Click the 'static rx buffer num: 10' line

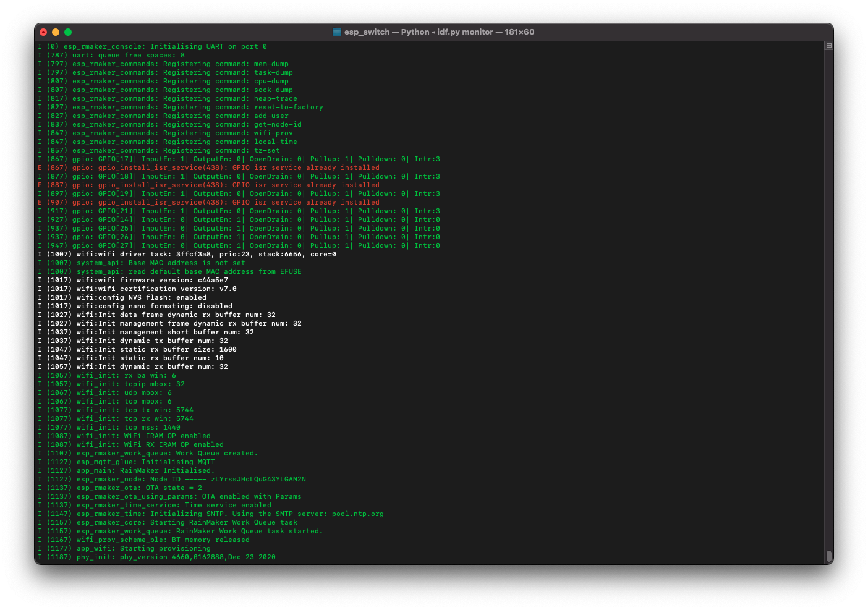[x=131, y=358]
